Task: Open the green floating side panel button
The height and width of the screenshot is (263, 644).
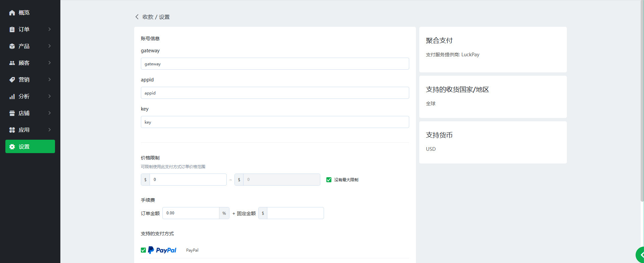Action: (x=640, y=255)
